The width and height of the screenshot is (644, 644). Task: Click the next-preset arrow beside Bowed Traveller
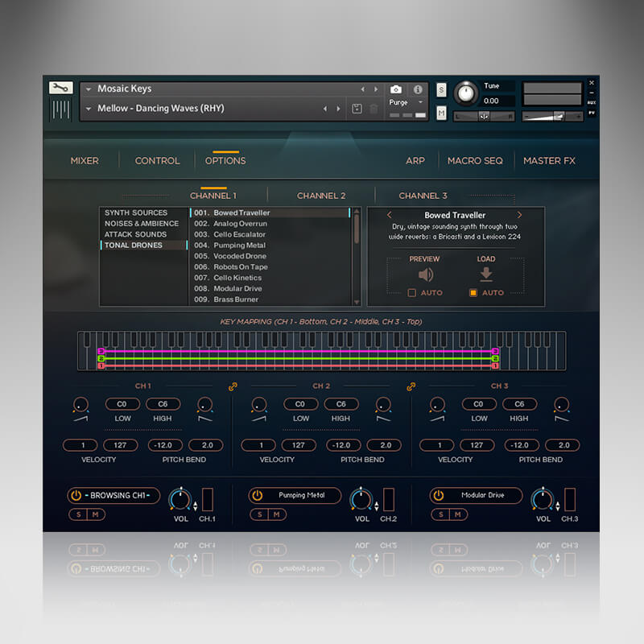(520, 215)
